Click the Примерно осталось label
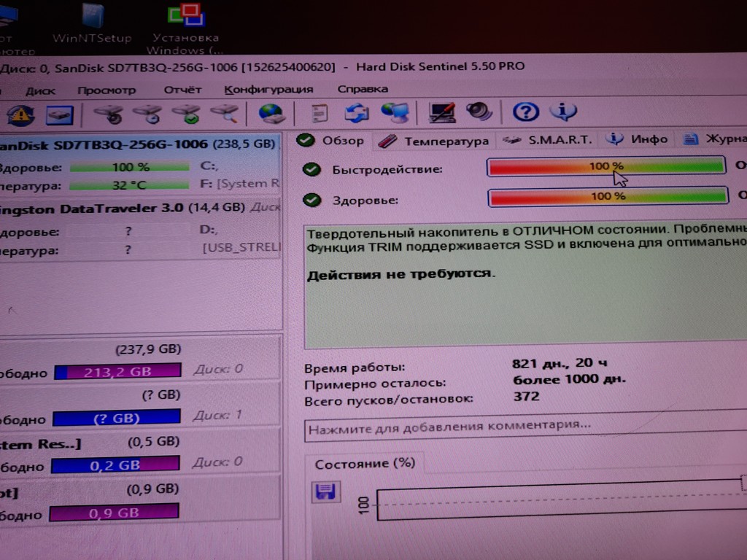 [x=375, y=384]
